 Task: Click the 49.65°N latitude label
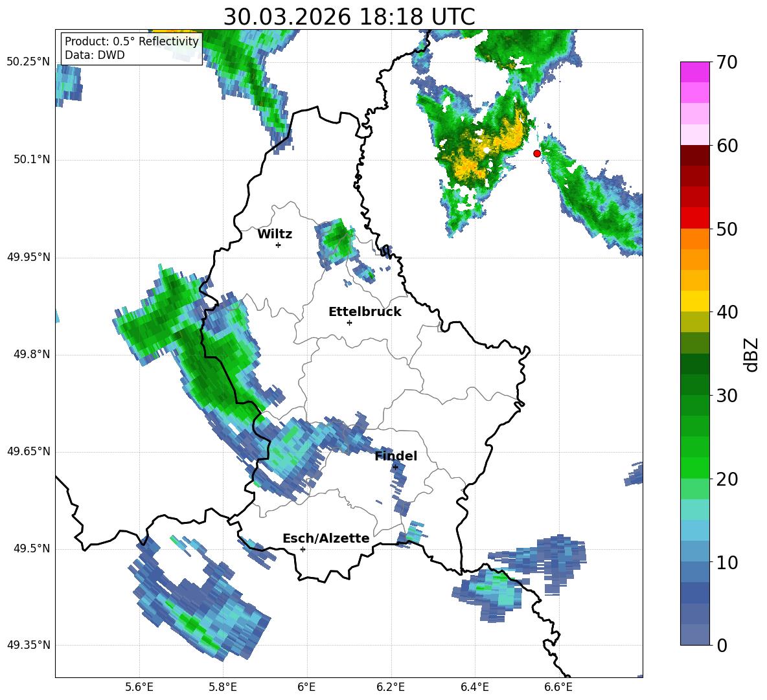pos(29,451)
